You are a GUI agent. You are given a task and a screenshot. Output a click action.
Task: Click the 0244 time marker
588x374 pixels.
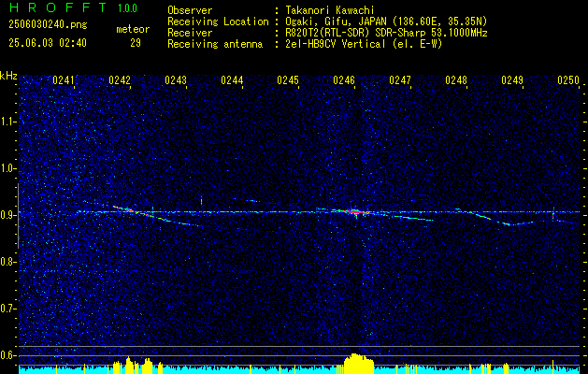232,80
